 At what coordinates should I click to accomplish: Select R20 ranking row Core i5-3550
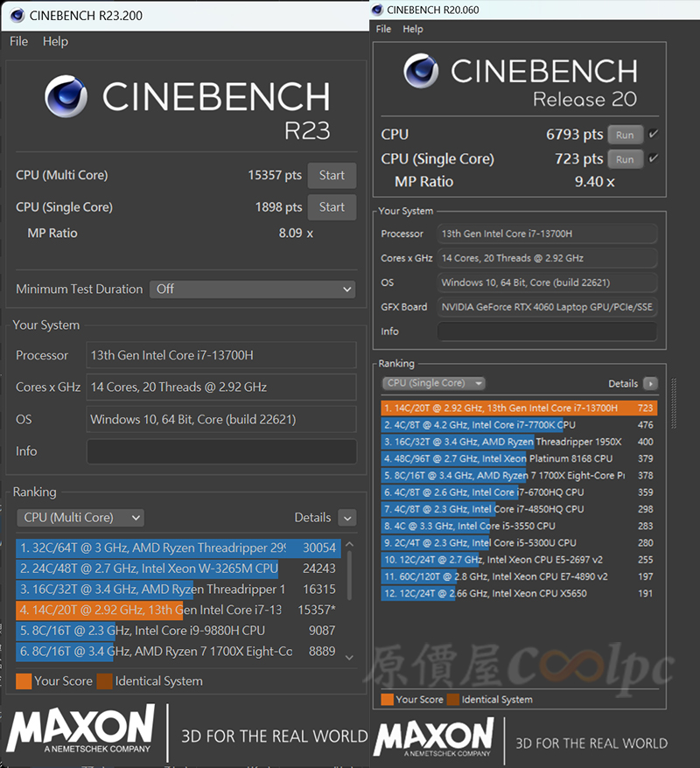point(519,526)
